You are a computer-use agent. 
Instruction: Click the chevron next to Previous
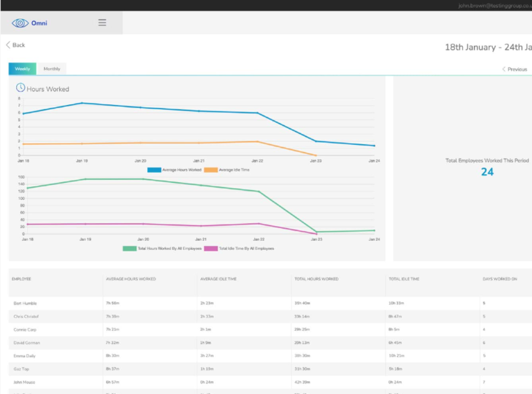point(504,69)
